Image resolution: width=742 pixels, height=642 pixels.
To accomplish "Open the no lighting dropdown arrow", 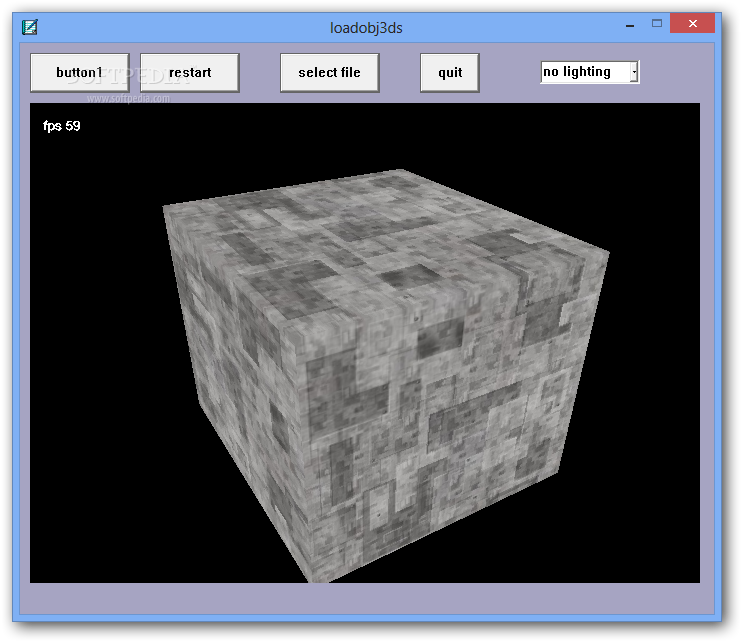I will (634, 72).
